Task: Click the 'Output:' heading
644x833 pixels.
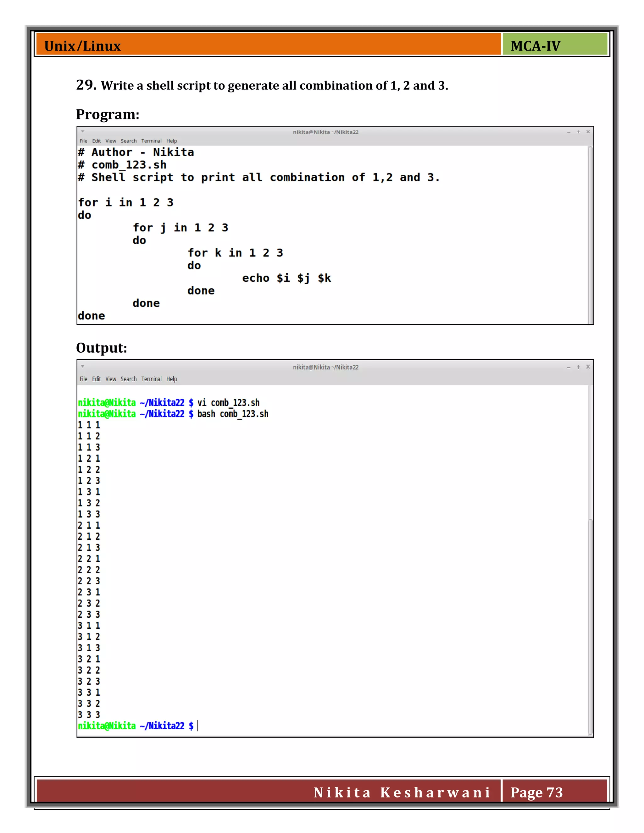Action: 102,348
